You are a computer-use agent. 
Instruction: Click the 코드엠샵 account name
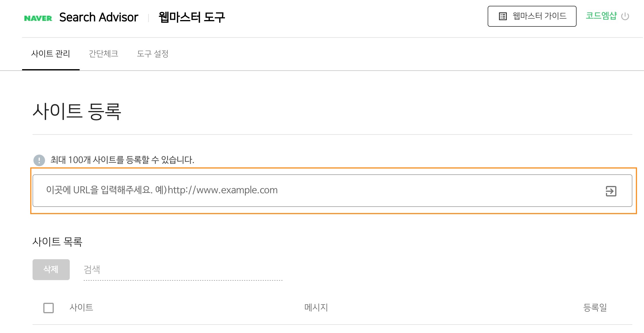[601, 16]
